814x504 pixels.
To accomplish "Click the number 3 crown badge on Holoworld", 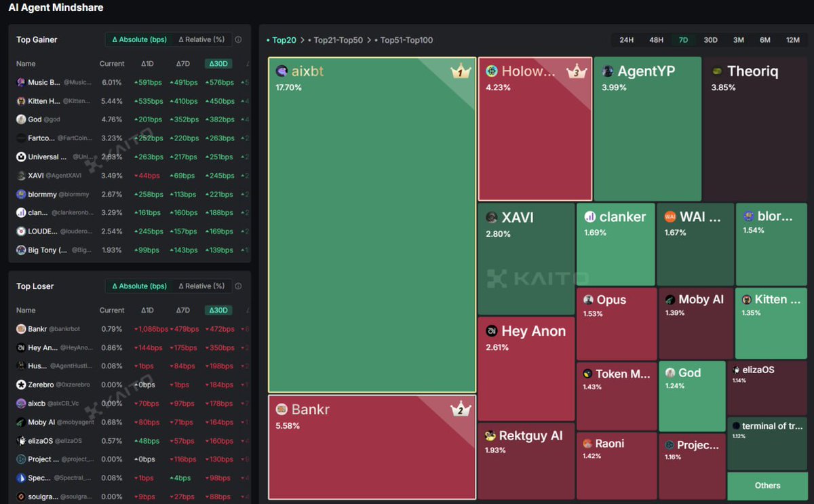I will coord(577,71).
